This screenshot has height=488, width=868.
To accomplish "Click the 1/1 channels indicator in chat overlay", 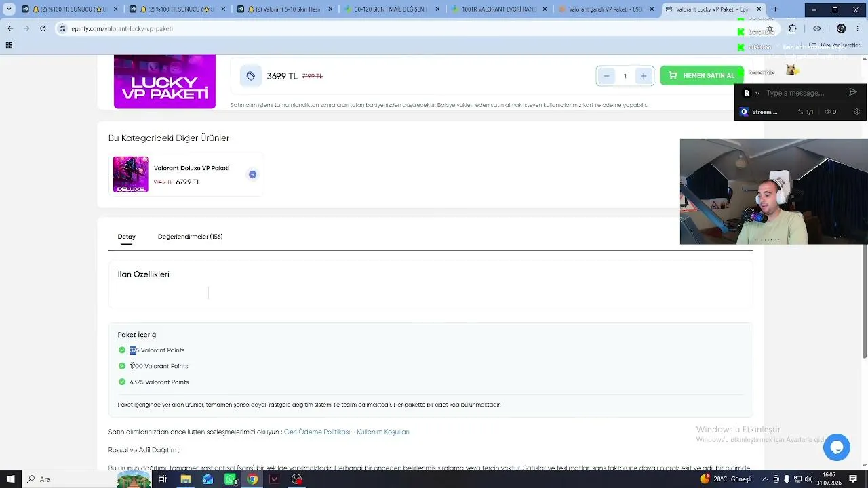I will coord(806,112).
